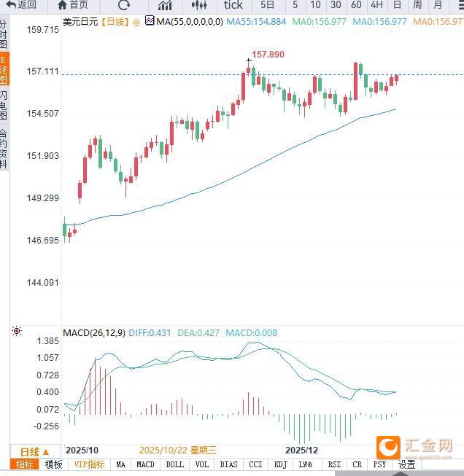Viewport: 464px width, 476px height.
Task: Apply the VOL indicator
Action: tap(202, 465)
